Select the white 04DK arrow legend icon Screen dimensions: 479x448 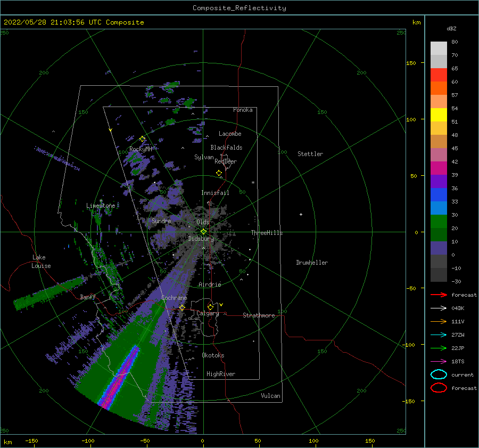pyautogui.click(x=439, y=308)
